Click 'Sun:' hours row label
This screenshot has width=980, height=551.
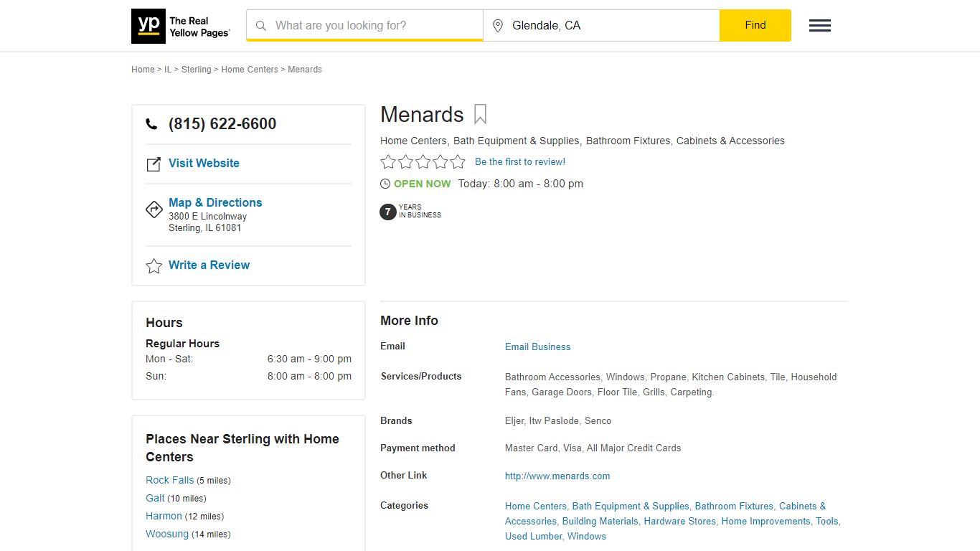coord(156,376)
